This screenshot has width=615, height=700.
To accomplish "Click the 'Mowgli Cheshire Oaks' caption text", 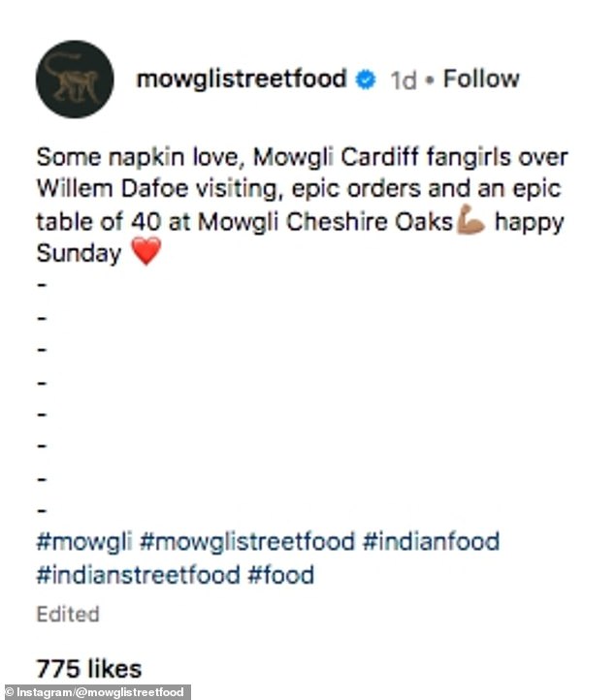I will tap(325, 221).
